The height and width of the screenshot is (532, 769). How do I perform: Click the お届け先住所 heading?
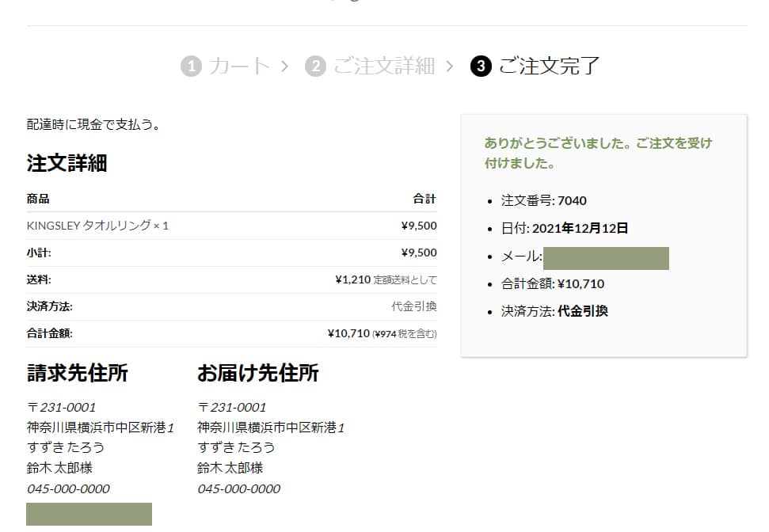[x=257, y=374]
